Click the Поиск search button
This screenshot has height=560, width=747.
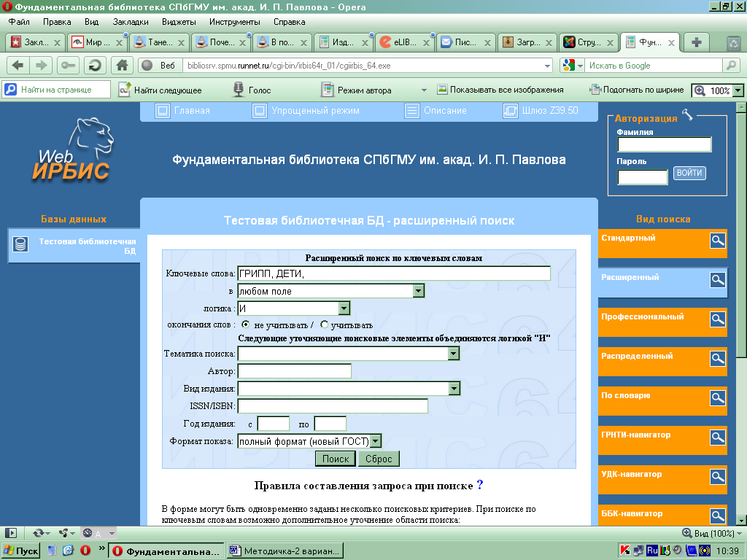click(336, 459)
